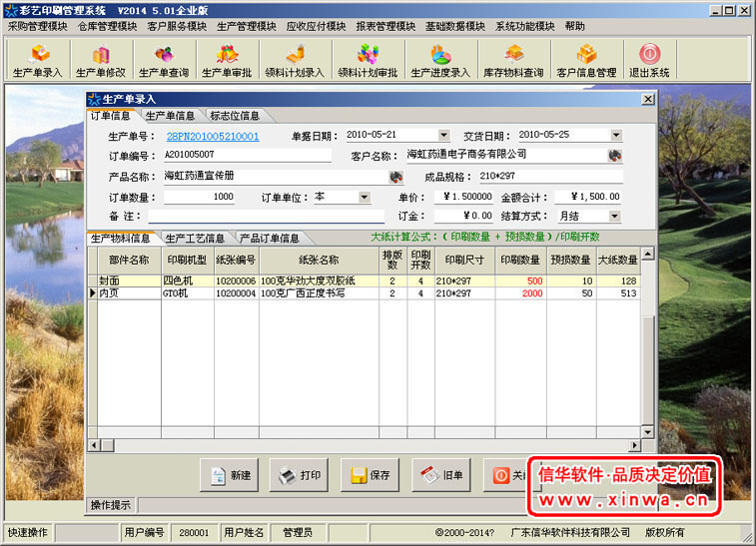Switch to 产品订单信息 tab
756x546 pixels.
269,238
